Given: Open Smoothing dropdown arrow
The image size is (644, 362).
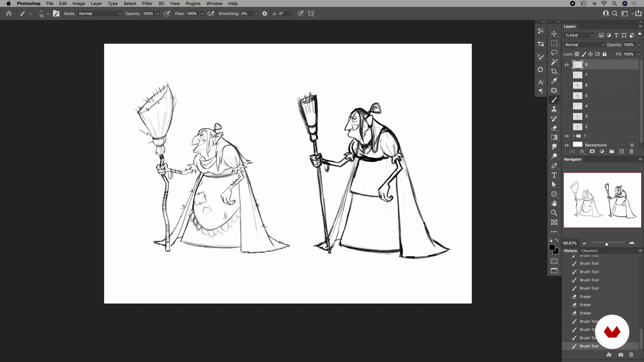Looking at the screenshot, I should (x=256, y=13).
